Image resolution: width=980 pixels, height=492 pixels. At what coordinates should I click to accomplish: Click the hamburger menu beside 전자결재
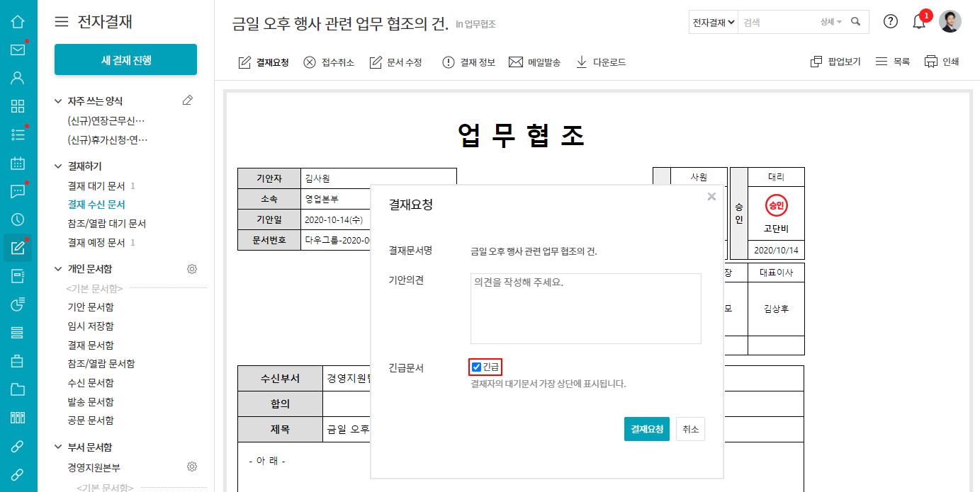(62, 22)
